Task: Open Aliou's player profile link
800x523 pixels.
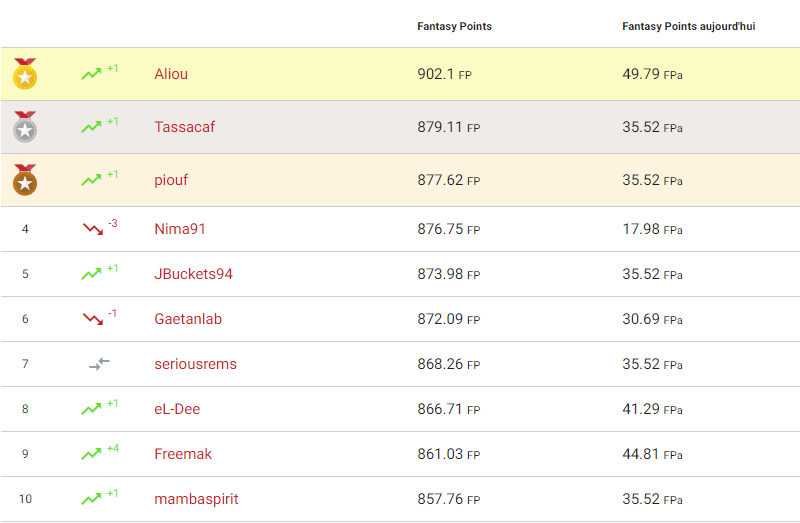Action: click(x=171, y=74)
